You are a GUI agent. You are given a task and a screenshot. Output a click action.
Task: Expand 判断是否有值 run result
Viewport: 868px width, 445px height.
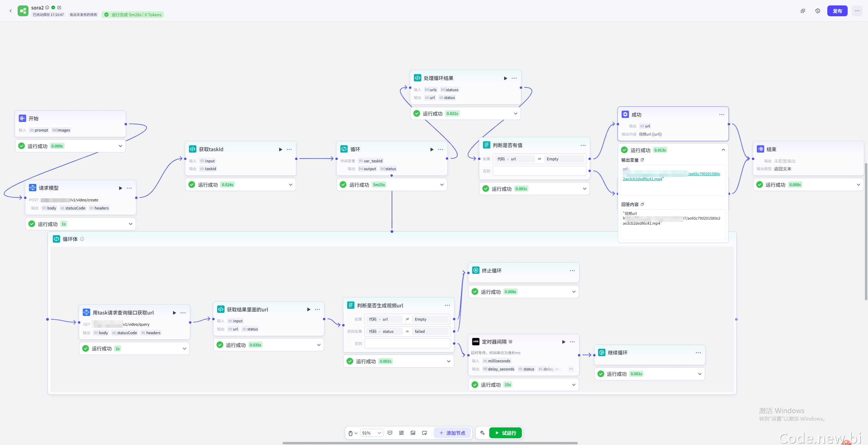coord(585,189)
